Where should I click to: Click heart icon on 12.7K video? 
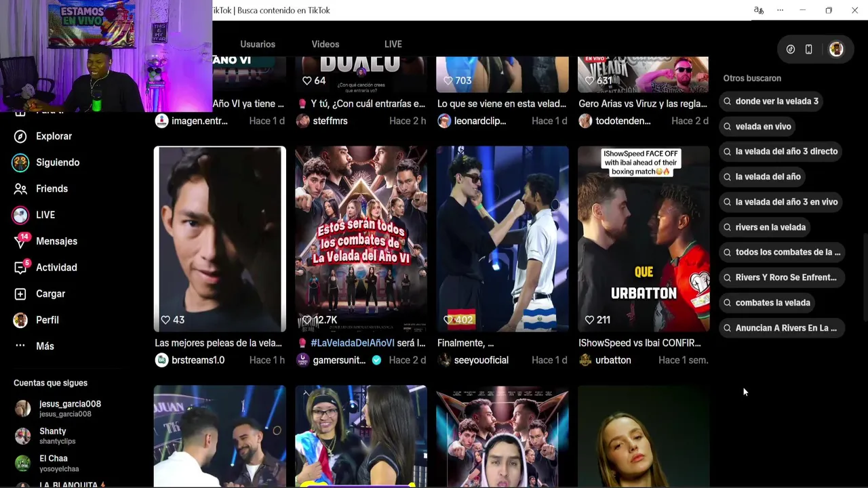pyautogui.click(x=307, y=320)
